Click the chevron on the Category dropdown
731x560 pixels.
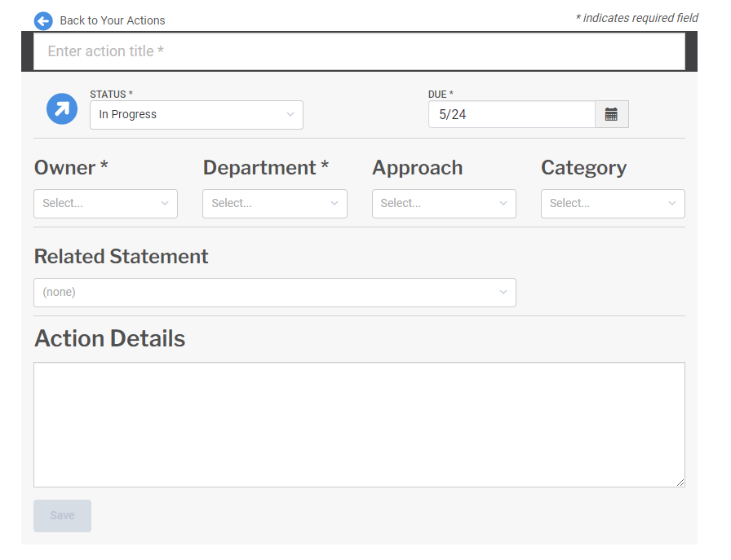coord(672,203)
